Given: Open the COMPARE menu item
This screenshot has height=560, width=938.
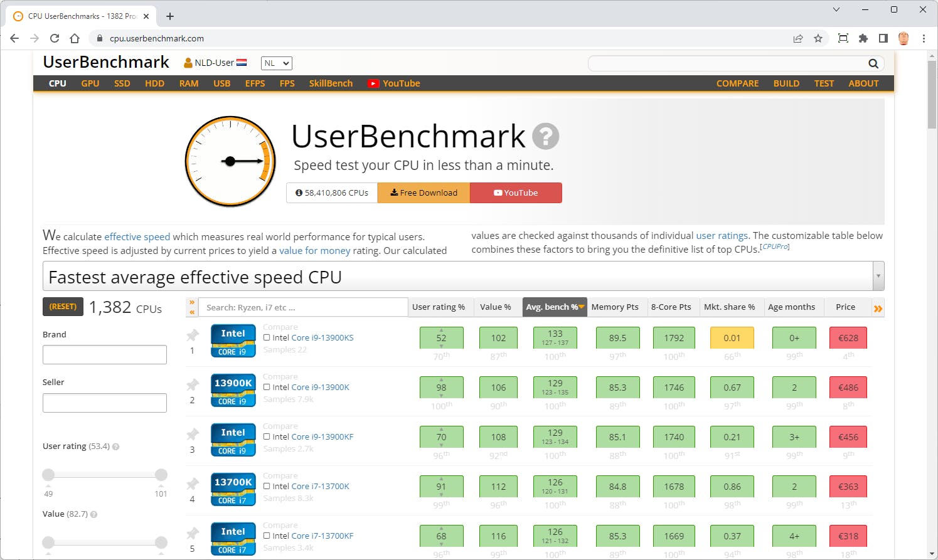Looking at the screenshot, I should tap(738, 83).
